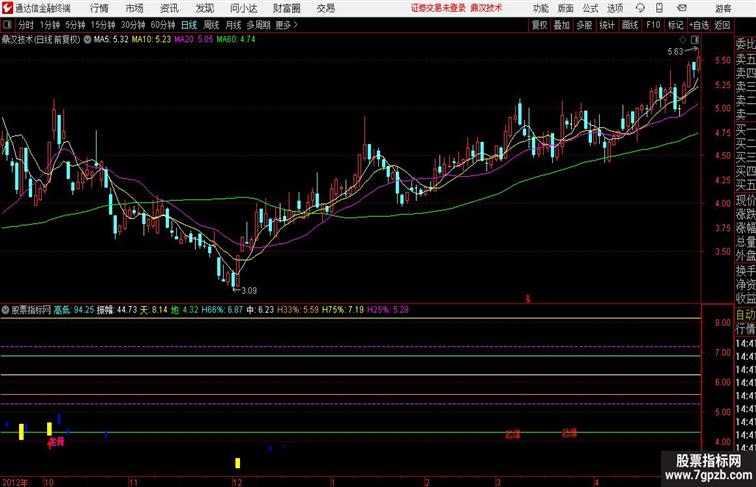756x487 pixels.
Task: Click H66%: 6.87 indicator value
Action: coord(222,310)
